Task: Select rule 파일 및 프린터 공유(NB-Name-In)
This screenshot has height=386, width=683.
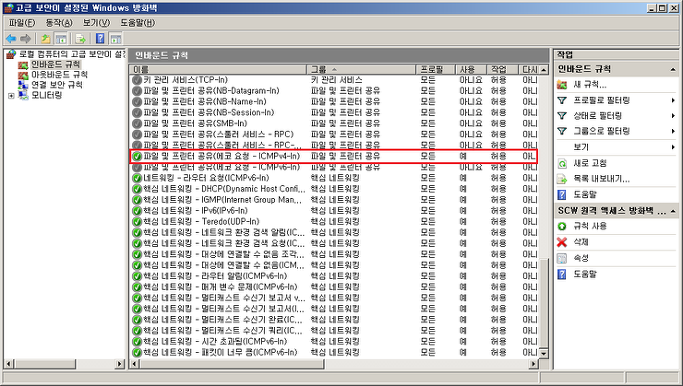Action: [334, 102]
